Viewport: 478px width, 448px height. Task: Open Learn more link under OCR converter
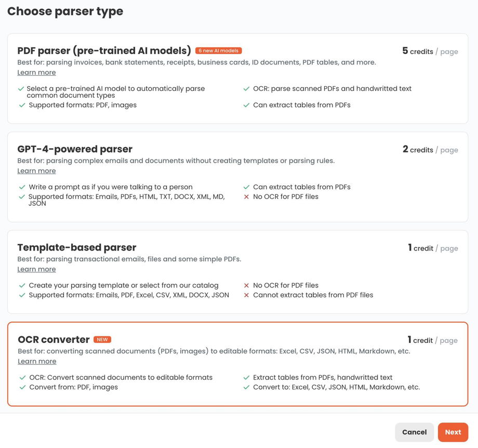[37, 362]
